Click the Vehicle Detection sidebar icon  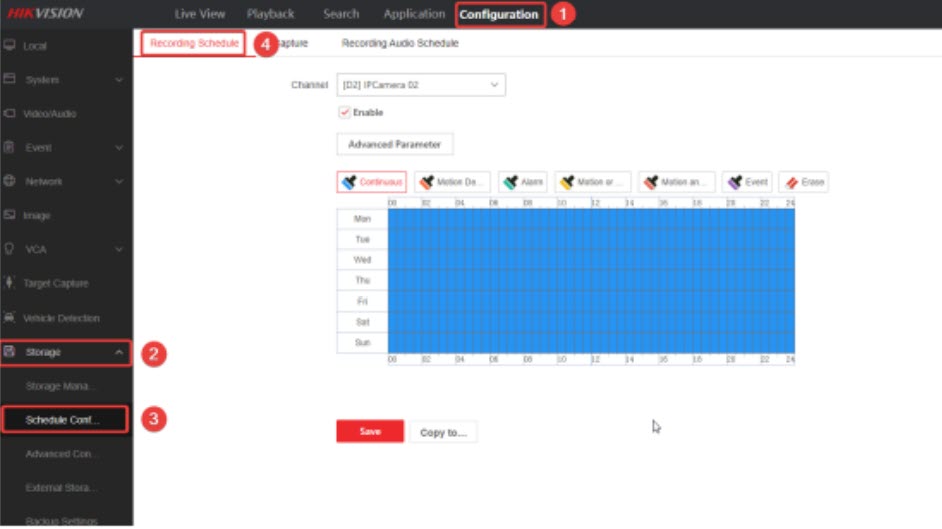(10, 318)
